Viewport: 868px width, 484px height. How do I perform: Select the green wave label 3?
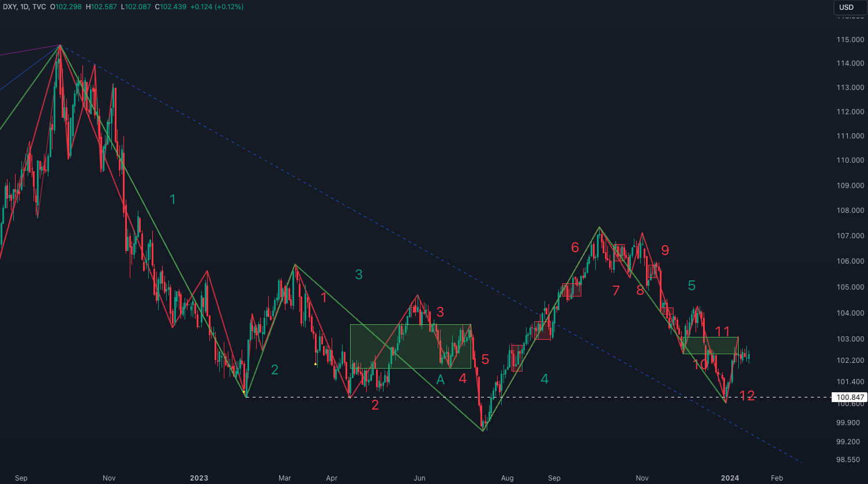tap(359, 275)
